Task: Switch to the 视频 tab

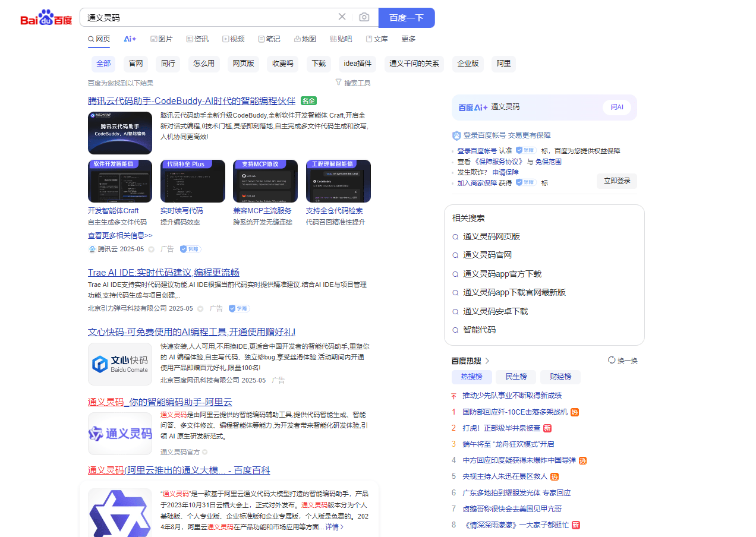Action: (234, 39)
